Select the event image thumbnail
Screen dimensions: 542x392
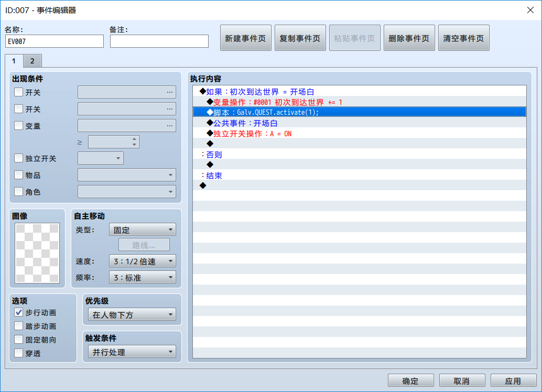(37, 253)
